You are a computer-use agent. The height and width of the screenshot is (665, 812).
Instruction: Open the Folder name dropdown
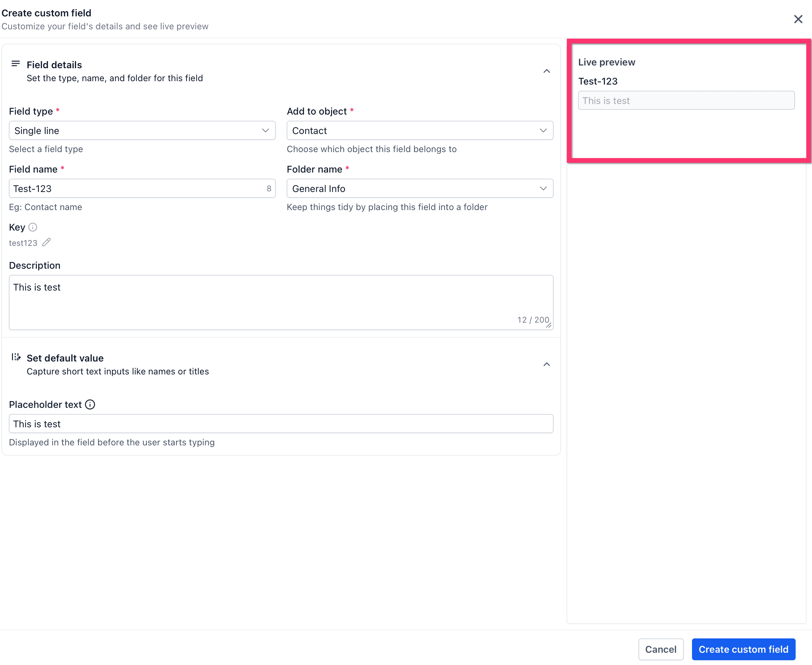420,189
